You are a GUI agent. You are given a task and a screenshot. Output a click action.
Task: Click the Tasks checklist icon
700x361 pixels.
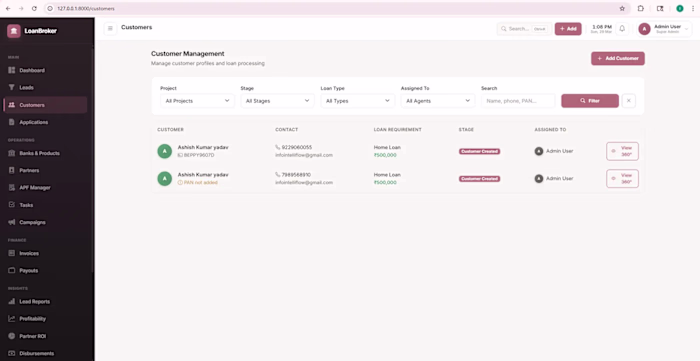tap(12, 205)
